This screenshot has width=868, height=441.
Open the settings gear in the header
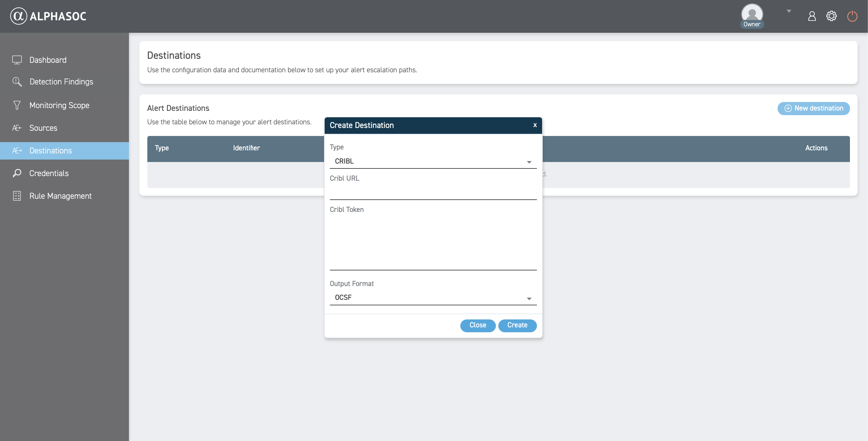pos(831,16)
